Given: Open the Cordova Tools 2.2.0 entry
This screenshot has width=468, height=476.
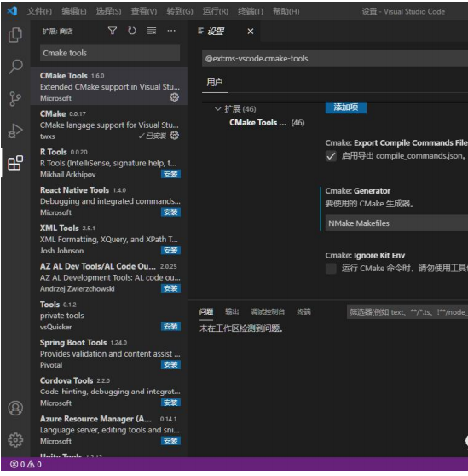Looking at the screenshot, I should coord(109,392).
